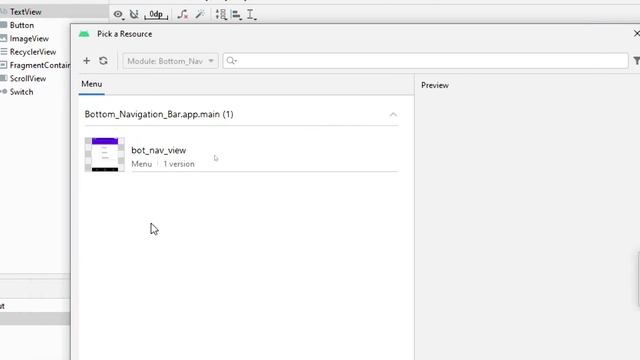Click the ImageView palette icon
This screenshot has height=360, width=640.
(x=4, y=38)
